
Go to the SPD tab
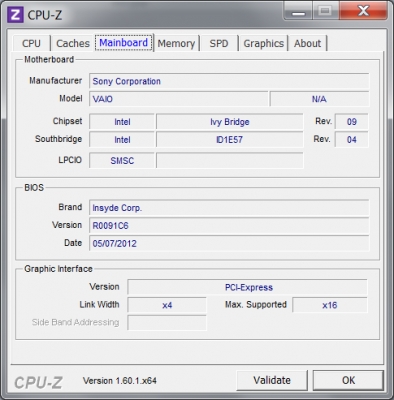[x=219, y=43]
